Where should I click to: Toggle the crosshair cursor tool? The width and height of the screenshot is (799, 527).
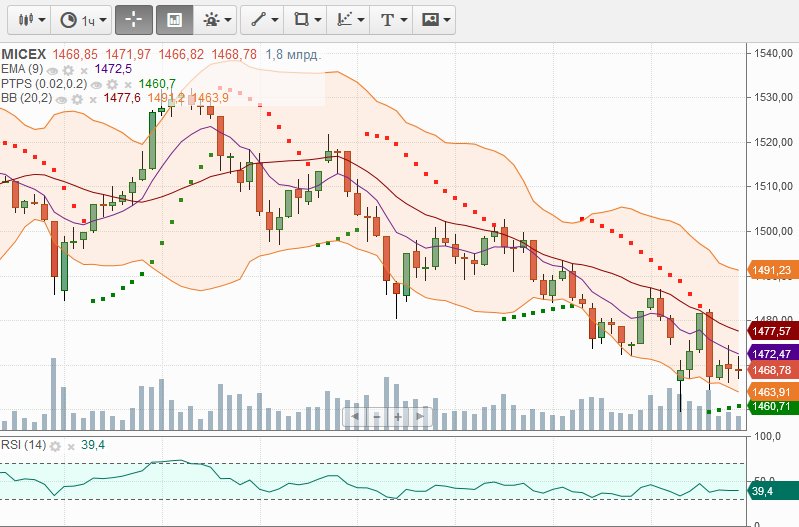click(134, 19)
